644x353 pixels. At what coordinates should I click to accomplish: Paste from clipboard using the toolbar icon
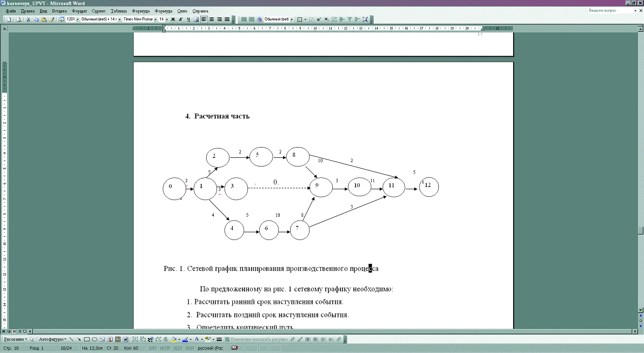click(x=43, y=19)
